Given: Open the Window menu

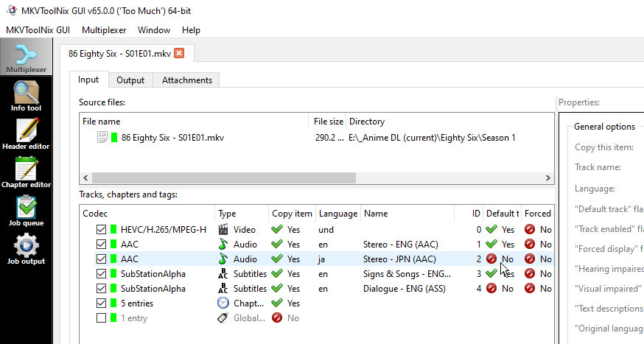Looking at the screenshot, I should [x=154, y=30].
